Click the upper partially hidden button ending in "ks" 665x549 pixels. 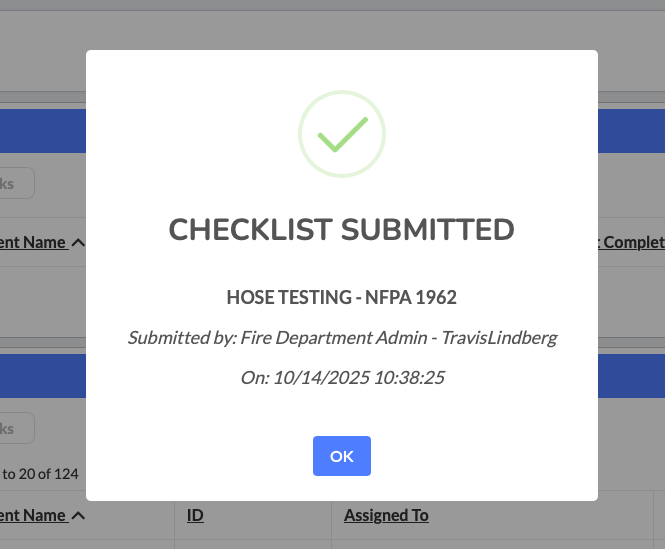[x=16, y=183]
